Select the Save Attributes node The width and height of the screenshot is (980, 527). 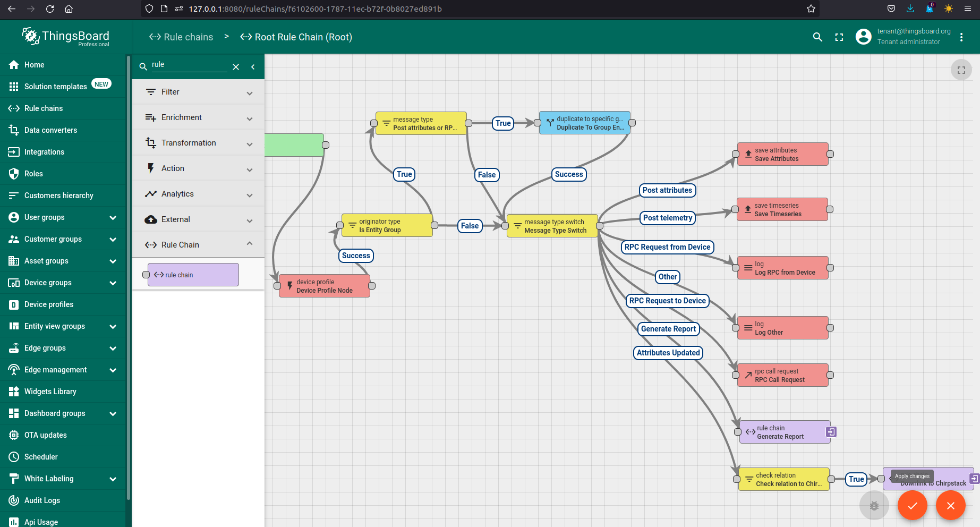pyautogui.click(x=783, y=154)
